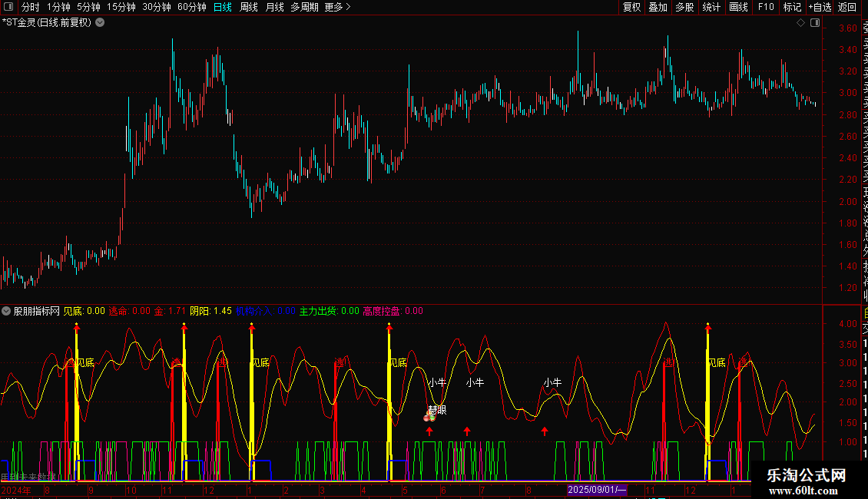Click the panel layout icon at top-left
The height and width of the screenshot is (499, 868).
click(x=8, y=7)
